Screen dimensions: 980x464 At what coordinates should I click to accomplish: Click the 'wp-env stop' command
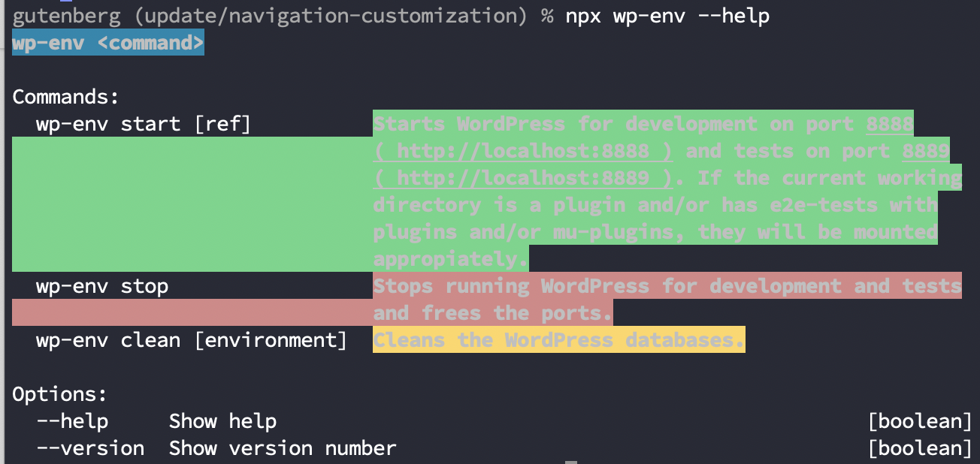pos(102,286)
